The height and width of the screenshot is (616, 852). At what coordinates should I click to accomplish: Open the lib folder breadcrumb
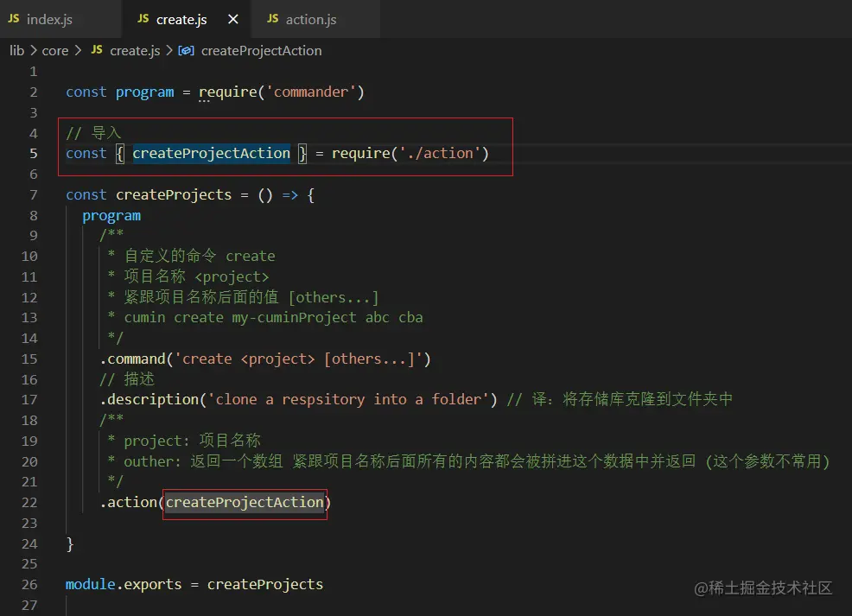pyautogui.click(x=16, y=50)
